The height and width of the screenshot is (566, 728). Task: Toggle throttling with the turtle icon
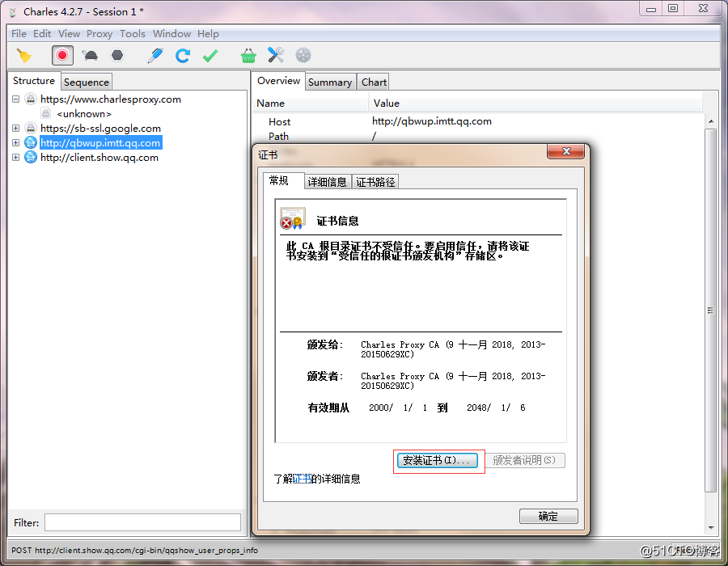90,56
